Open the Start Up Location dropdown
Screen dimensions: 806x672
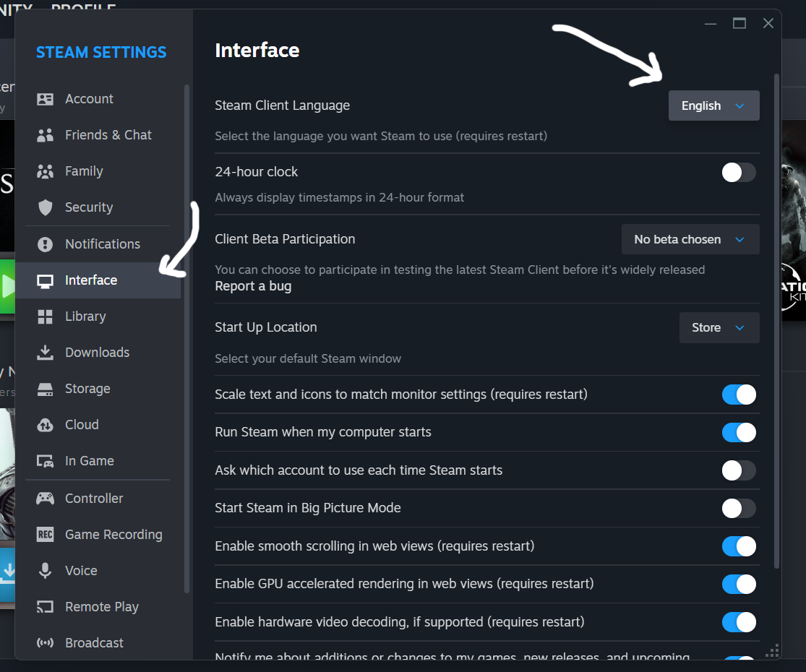coord(719,328)
